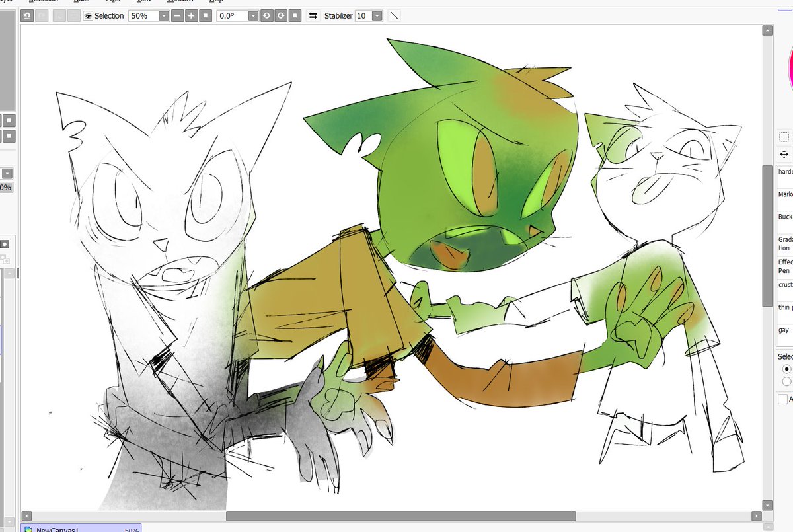The image size is (793, 532).
Task: Zoom out with the minus button
Action: tap(177, 15)
